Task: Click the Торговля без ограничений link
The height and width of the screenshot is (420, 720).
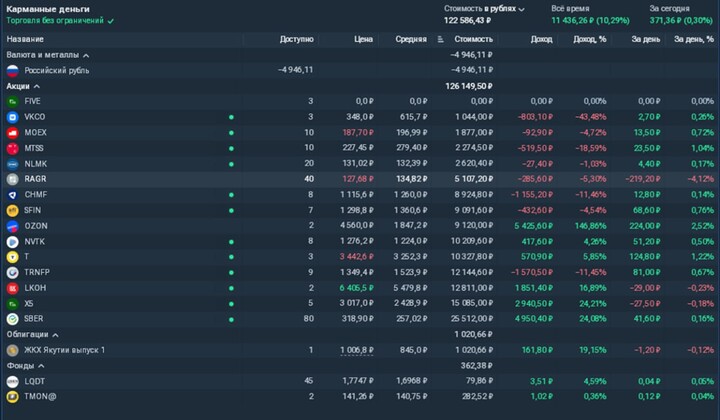Action: point(55,21)
